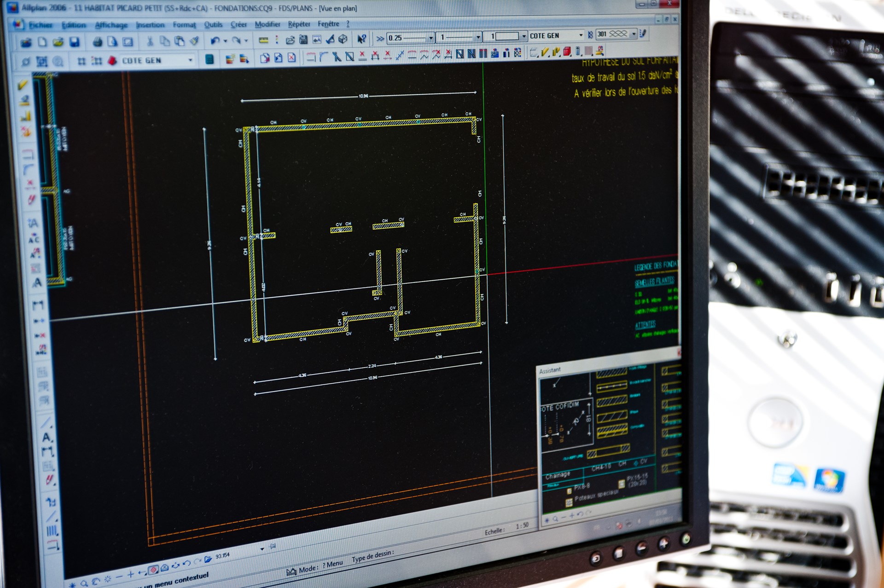Click the Print icon in toolbar
This screenshot has width=884, height=588.
(x=98, y=42)
